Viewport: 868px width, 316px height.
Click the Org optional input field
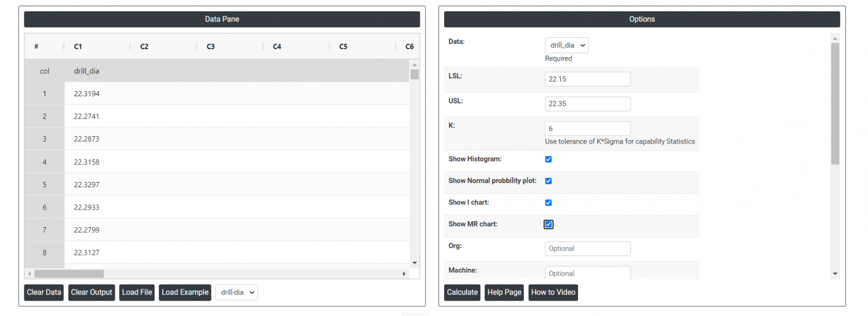[587, 249]
